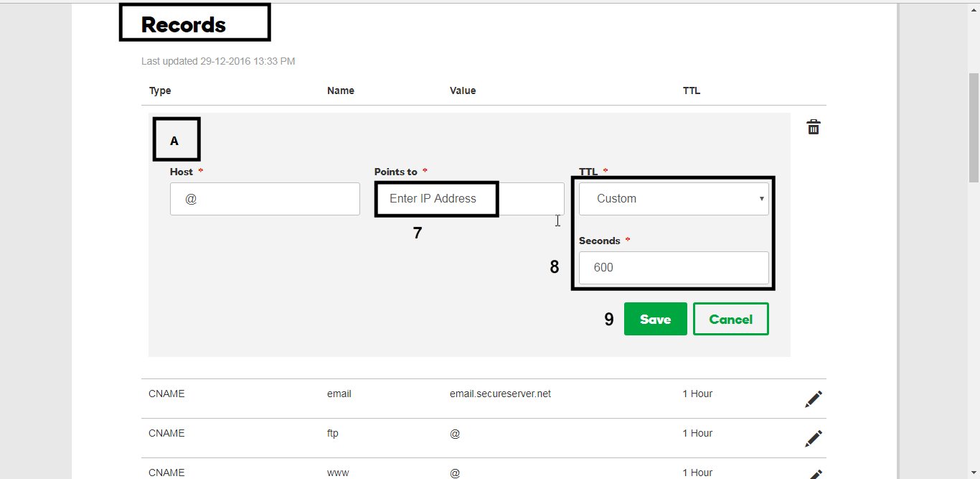Click the Seconds field showing 600

674,268
